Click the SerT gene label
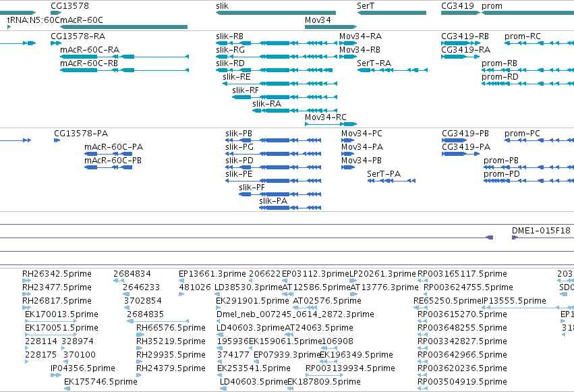 click(366, 6)
